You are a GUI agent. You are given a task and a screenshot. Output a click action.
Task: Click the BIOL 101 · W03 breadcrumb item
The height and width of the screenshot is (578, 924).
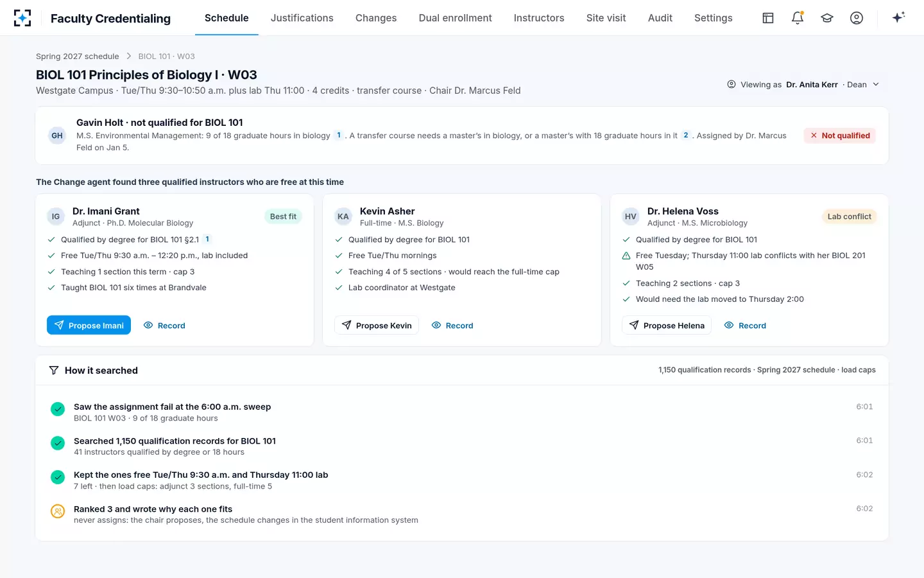pos(167,57)
